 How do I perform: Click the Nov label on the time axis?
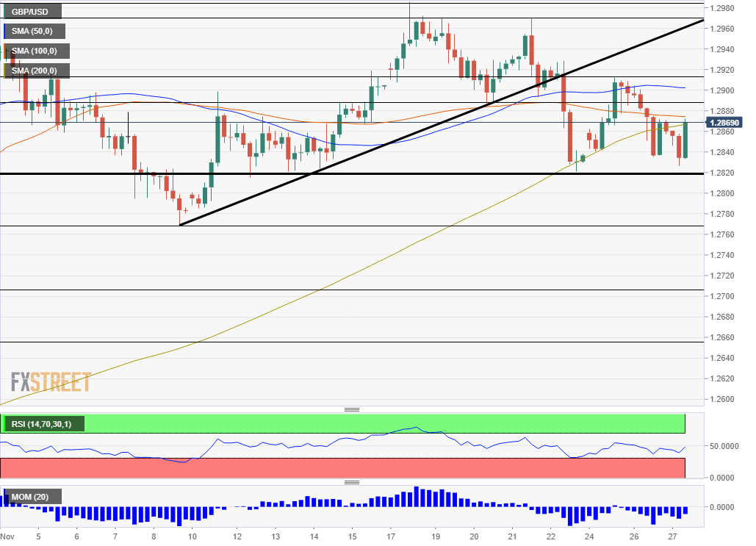tap(9, 537)
